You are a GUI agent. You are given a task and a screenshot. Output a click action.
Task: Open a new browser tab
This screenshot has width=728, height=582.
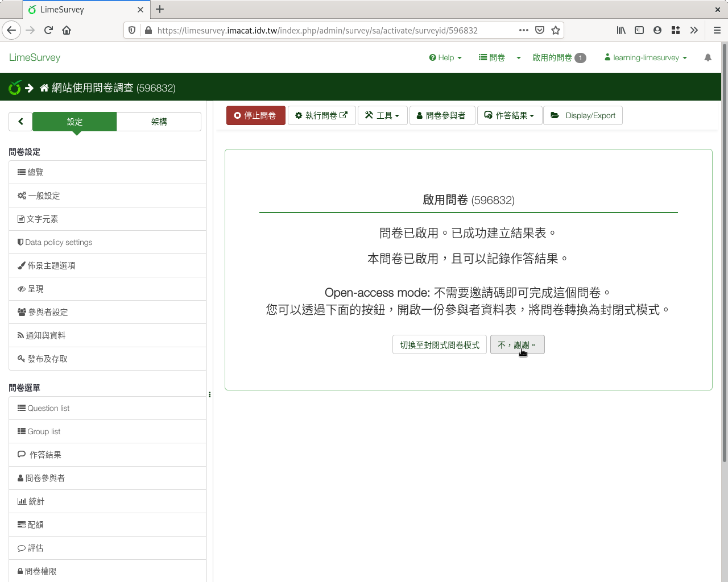tap(160, 9)
